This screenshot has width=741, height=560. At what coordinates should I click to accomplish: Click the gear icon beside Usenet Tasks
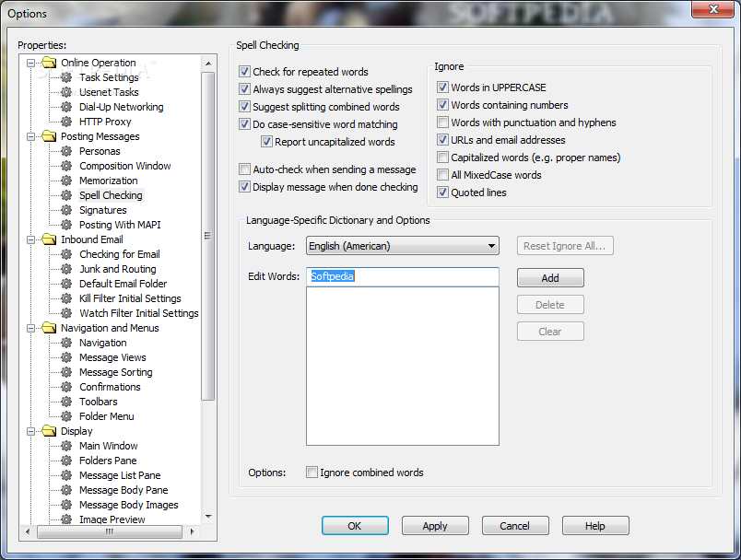click(x=66, y=92)
